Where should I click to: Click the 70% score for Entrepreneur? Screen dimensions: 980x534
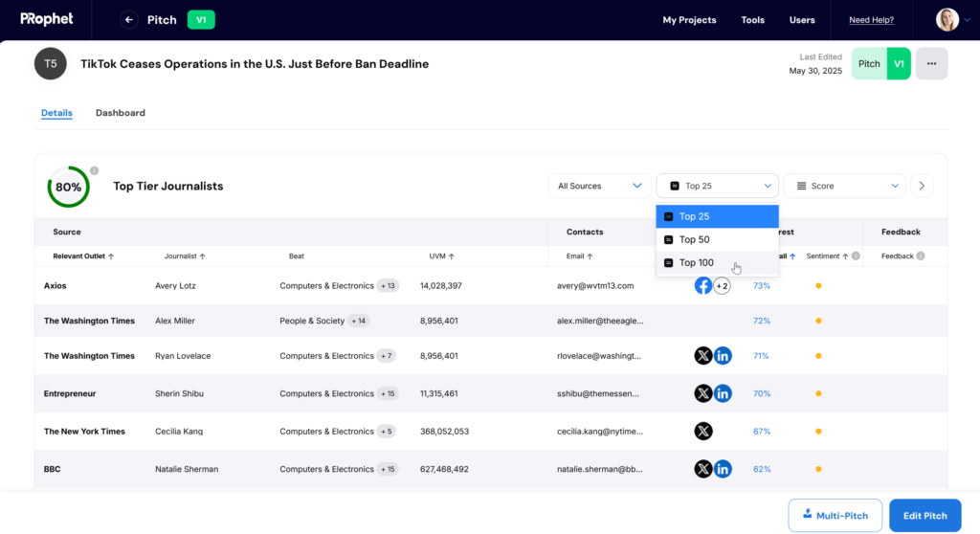tap(761, 393)
